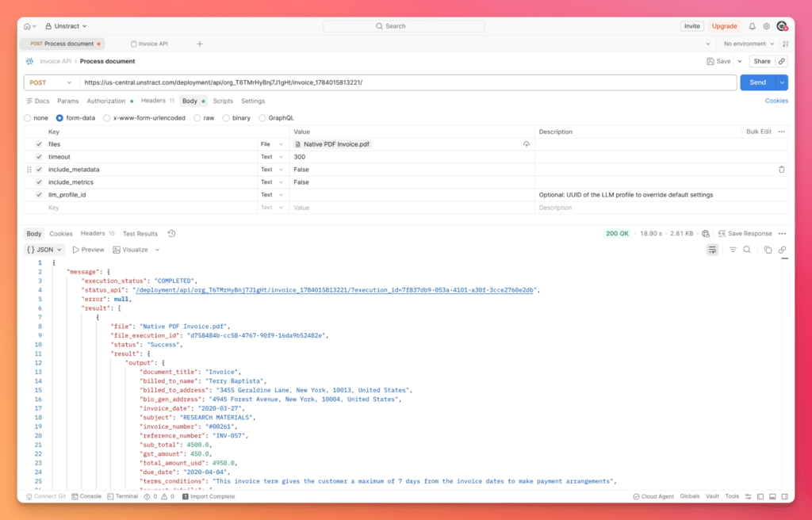Viewport: 812px width, 520px height.
Task: Open settings gear in top bar
Action: click(x=767, y=26)
